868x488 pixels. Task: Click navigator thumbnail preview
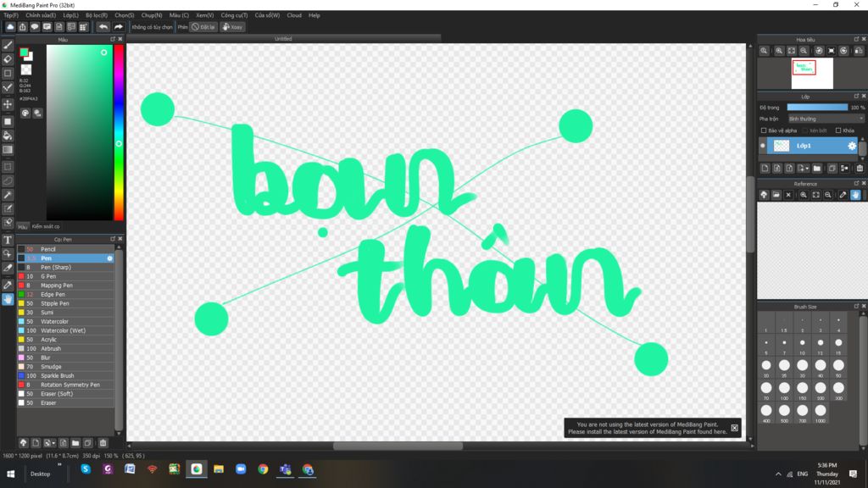811,73
